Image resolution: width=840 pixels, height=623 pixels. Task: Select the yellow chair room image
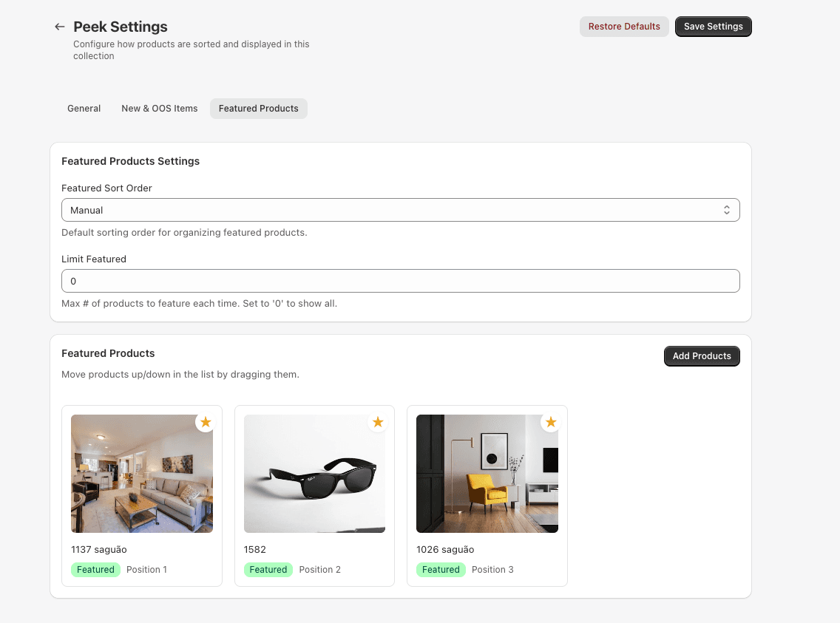point(487,474)
